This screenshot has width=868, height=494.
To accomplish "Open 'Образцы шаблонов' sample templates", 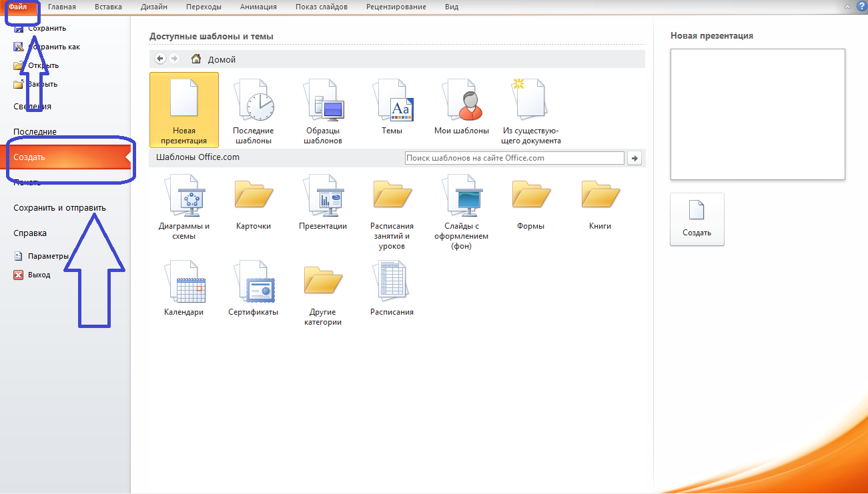I will pos(323,110).
